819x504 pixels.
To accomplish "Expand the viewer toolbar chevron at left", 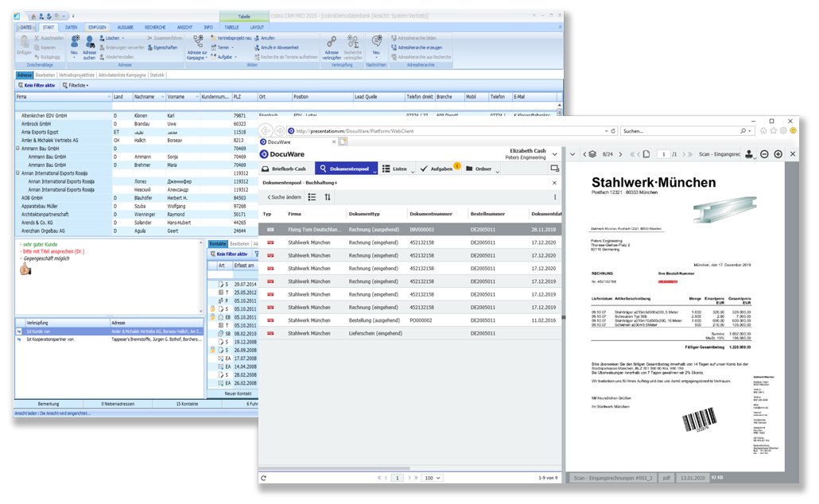I will tap(573, 154).
